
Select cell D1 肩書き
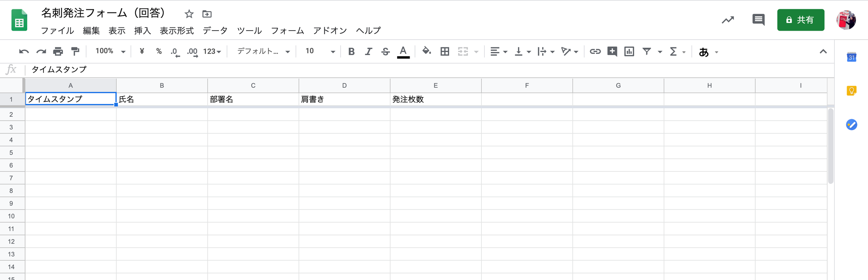344,99
